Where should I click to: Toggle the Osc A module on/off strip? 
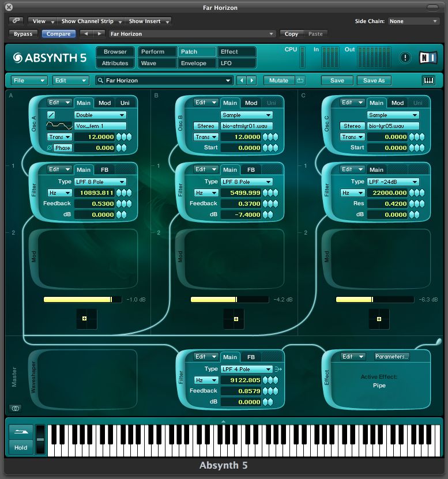[x=33, y=124]
